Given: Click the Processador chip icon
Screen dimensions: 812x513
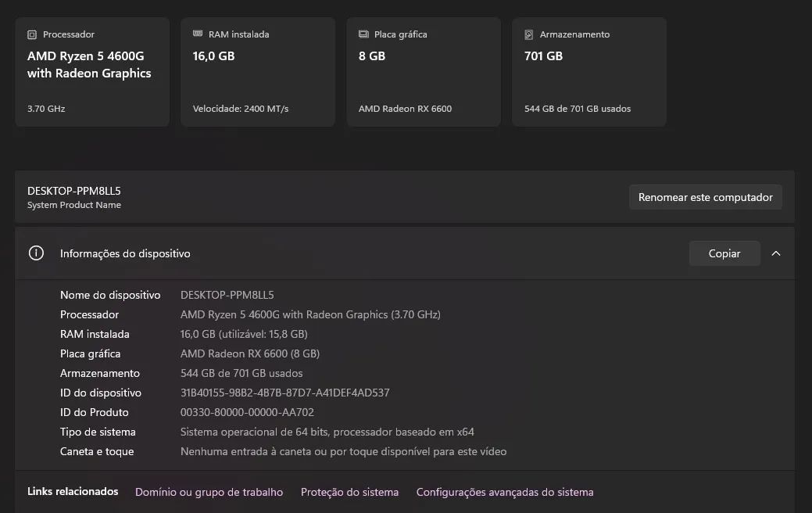Looking at the screenshot, I should (x=32, y=34).
